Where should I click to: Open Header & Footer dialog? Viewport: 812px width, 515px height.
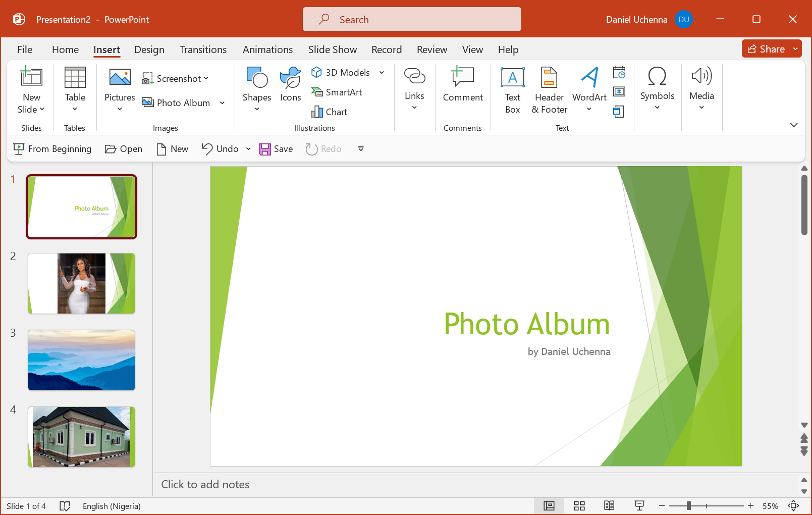(549, 90)
